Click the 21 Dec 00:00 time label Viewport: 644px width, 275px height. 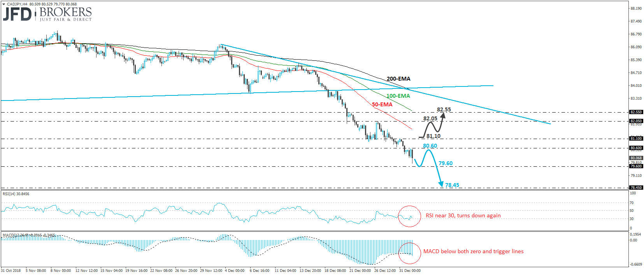coord(360,270)
